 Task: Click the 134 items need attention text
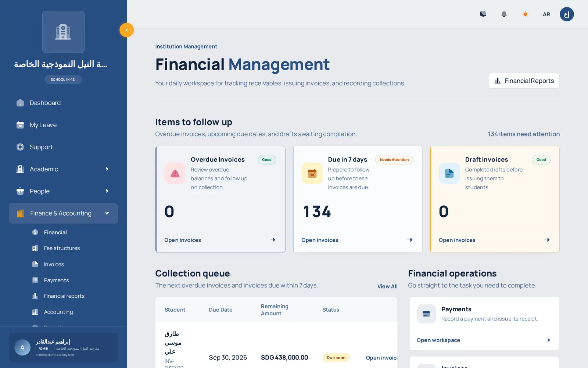tap(524, 134)
